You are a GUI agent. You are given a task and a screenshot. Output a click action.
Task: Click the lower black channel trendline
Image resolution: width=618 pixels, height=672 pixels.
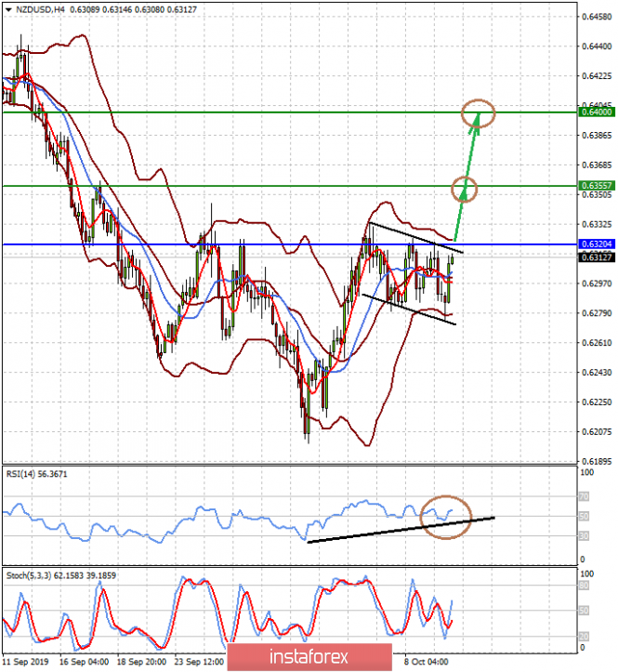point(409,309)
